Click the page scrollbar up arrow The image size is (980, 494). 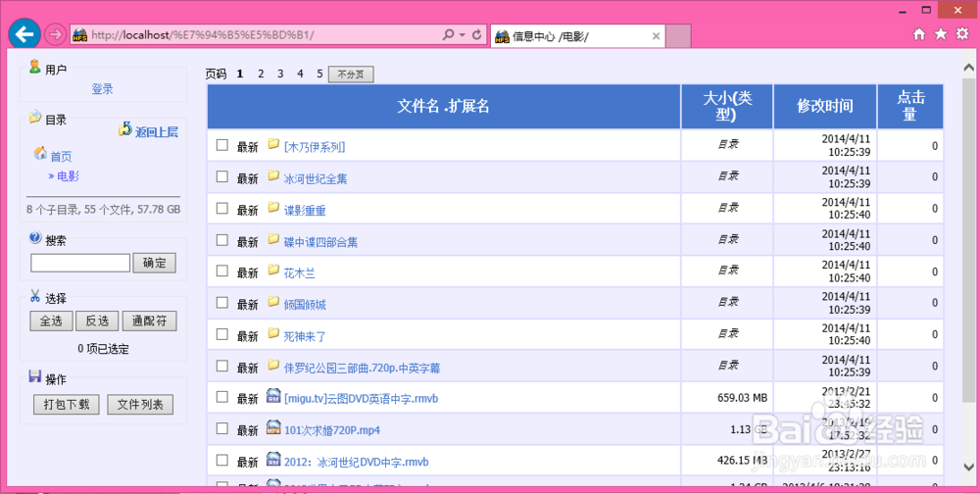pos(969,67)
